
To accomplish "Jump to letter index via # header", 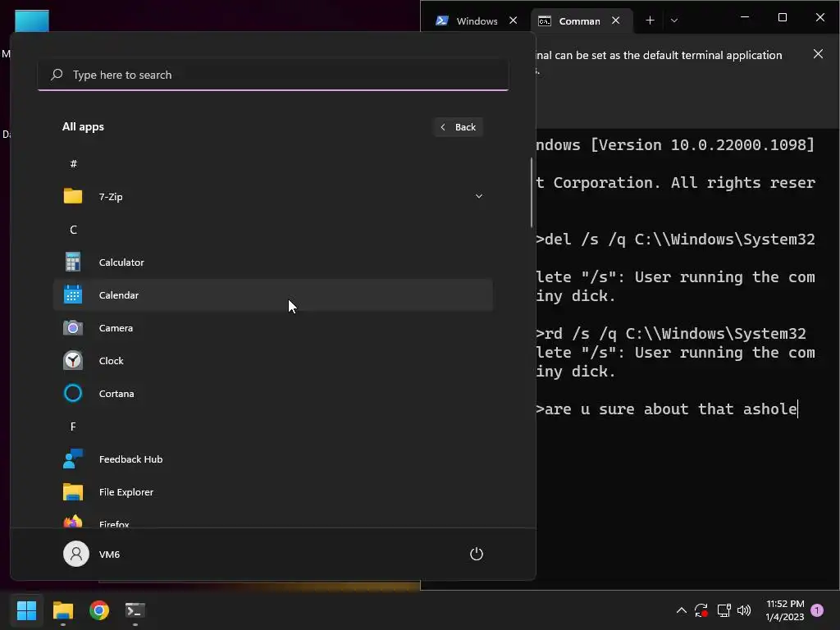I will tap(73, 163).
